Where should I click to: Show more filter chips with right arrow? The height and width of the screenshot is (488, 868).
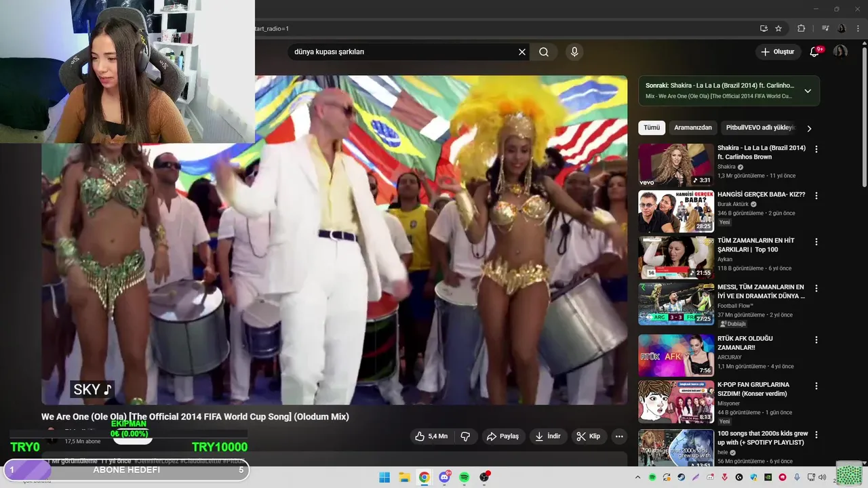coord(809,128)
